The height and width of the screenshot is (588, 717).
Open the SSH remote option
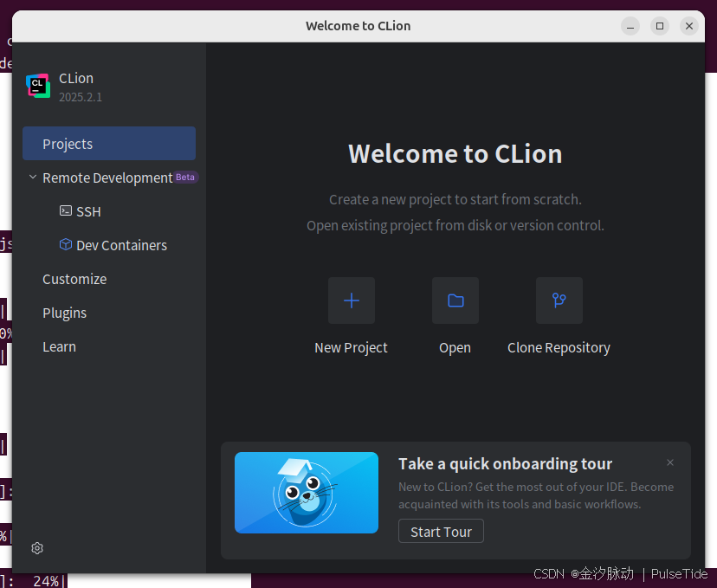(88, 211)
